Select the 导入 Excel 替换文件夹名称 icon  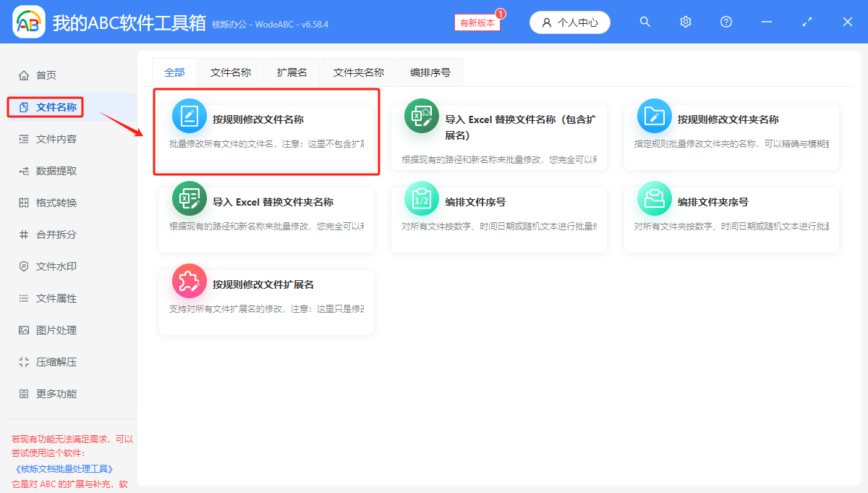pos(189,196)
